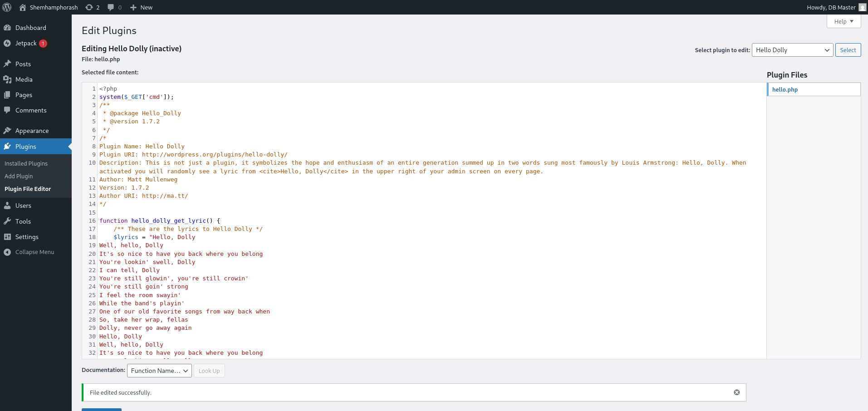Click the New link text in admin bar
Image resolution: width=868 pixels, height=411 pixels.
click(146, 7)
